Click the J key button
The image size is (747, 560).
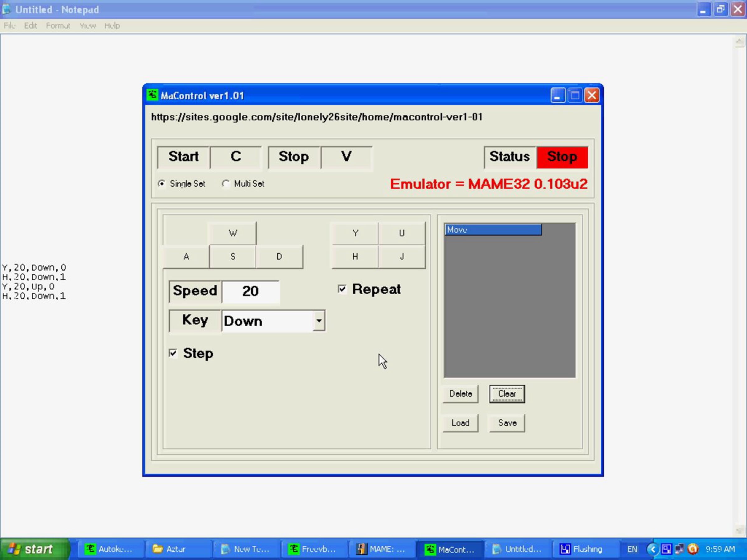coord(402,257)
